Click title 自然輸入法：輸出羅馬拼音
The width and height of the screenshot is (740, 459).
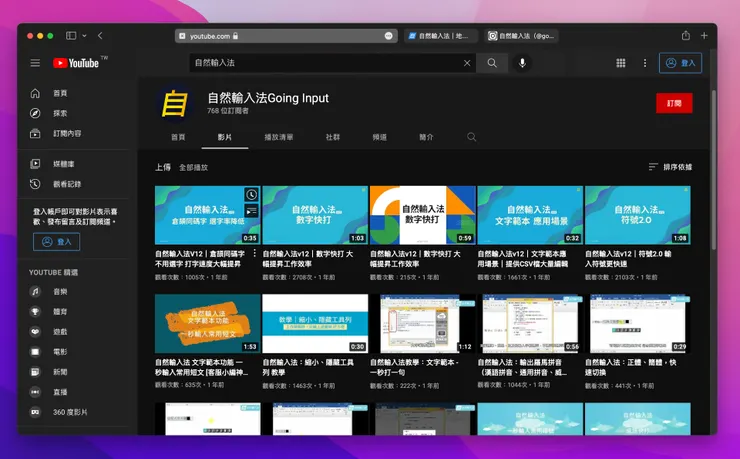[522, 367]
